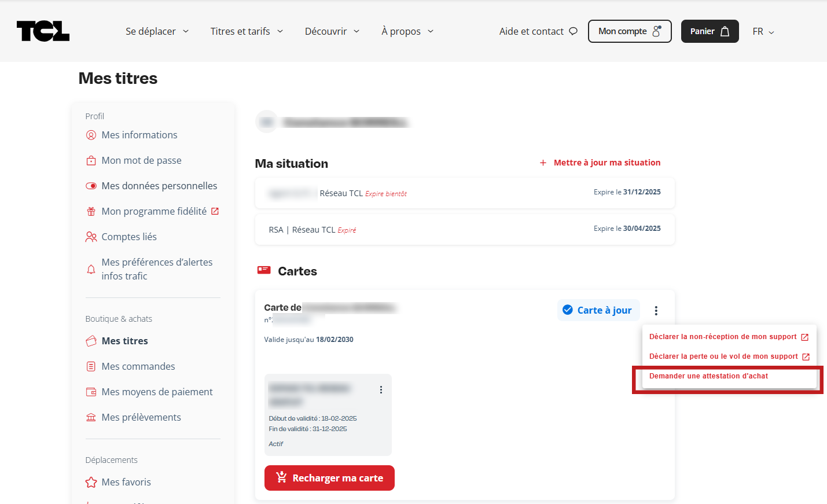Go to Mes commandes

[138, 366]
